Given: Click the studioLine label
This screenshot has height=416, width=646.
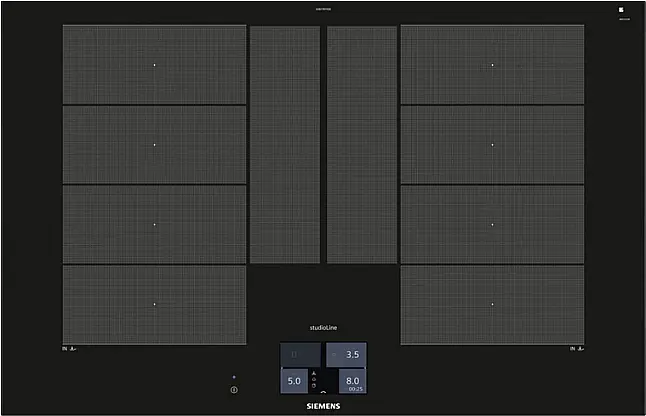Looking at the screenshot, I should click(x=323, y=327).
